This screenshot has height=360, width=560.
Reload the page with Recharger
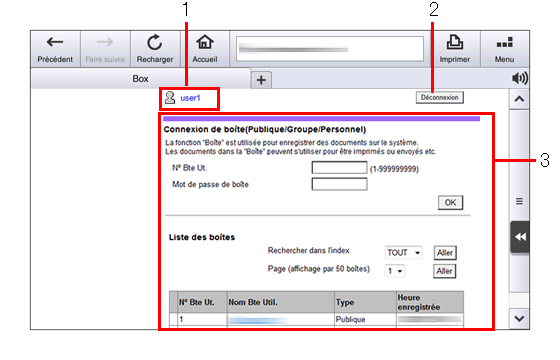tap(155, 49)
